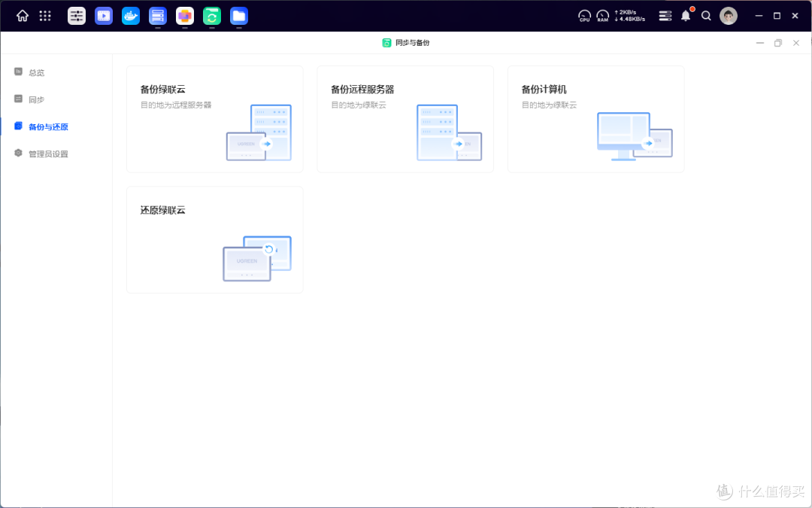Open the storage manager server icon
Image resolution: width=812 pixels, height=508 pixels.
(x=157, y=16)
